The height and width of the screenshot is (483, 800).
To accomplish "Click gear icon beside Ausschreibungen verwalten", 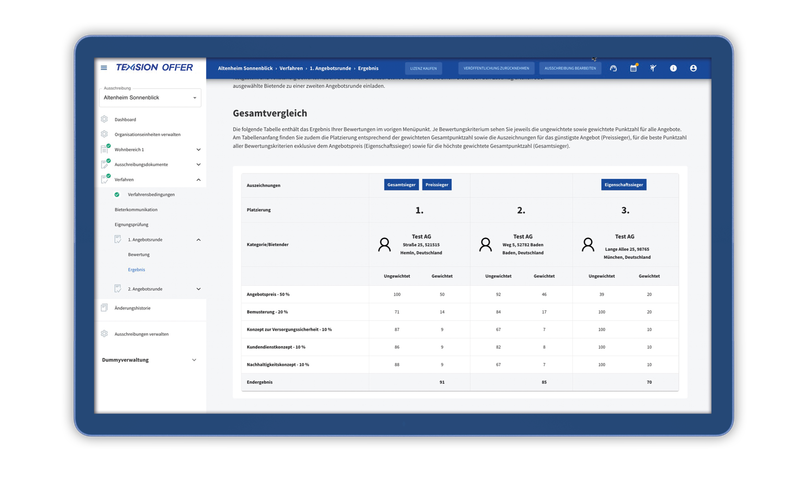I will pyautogui.click(x=105, y=334).
